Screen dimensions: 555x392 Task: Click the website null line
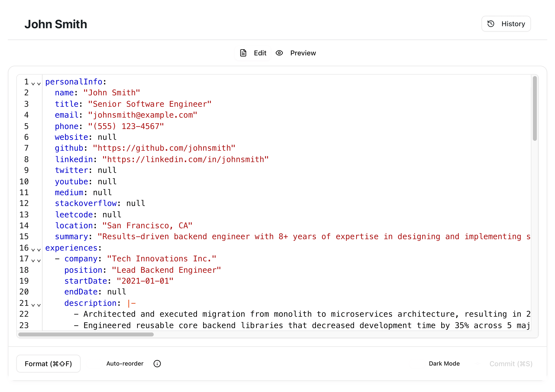click(86, 137)
